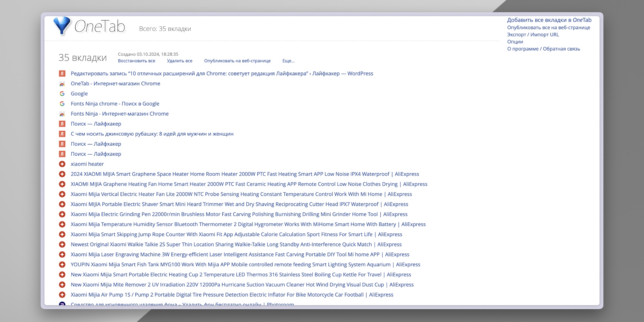Open 'Экспорт / Импорт URL'
This screenshot has height=322, width=644.
(533, 34)
